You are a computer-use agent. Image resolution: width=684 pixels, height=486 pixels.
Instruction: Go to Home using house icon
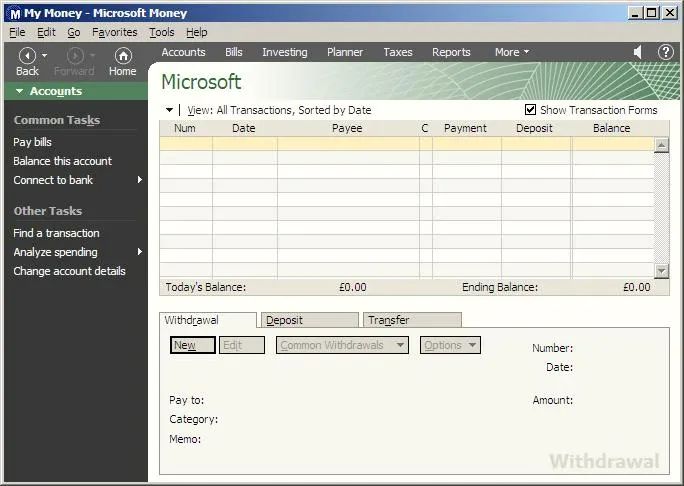tap(123, 55)
